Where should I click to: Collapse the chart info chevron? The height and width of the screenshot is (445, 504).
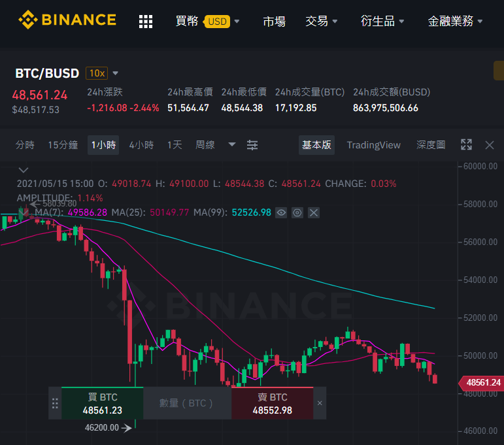click(x=24, y=170)
